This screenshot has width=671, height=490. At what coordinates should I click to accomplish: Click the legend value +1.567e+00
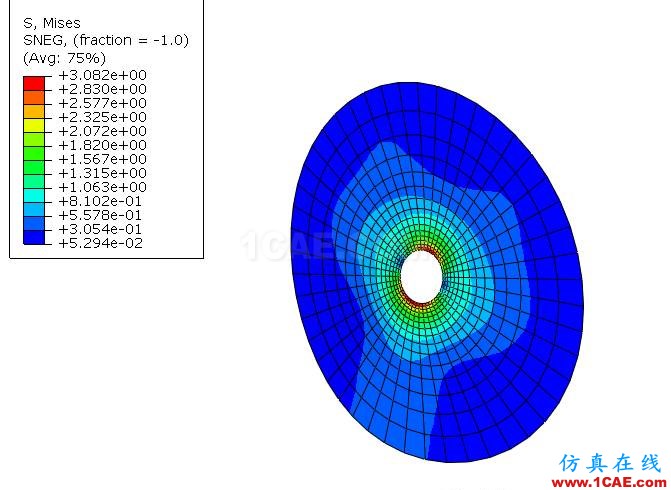102,159
